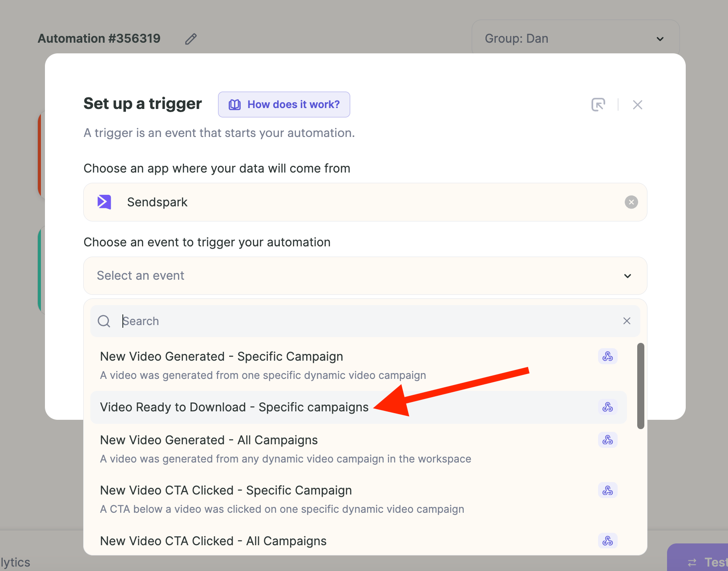Click webhook icon for Video Ready to Download
This screenshot has width=728, height=571.
point(607,407)
